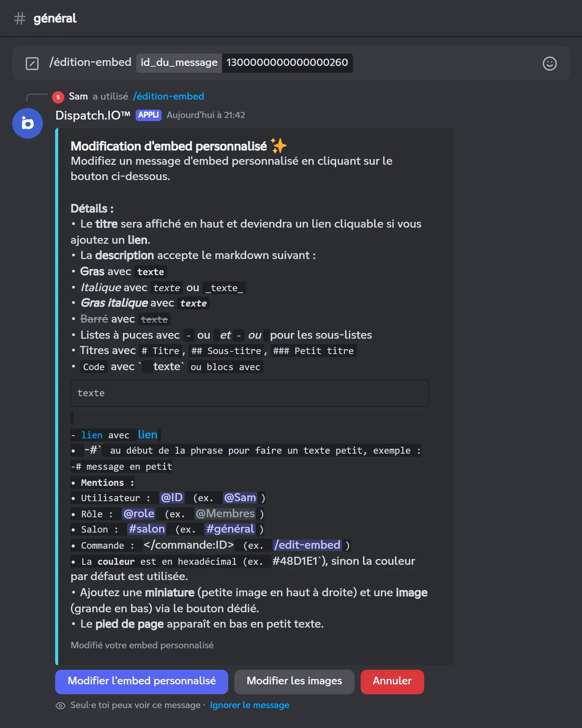582x728 pixels.
Task: Click the @Membres role mention
Action: 225,513
